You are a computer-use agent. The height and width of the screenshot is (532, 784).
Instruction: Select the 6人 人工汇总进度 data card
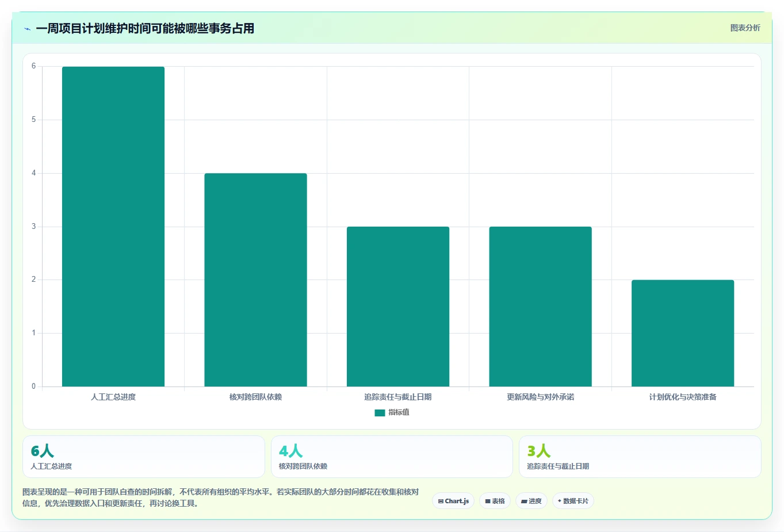(144, 457)
